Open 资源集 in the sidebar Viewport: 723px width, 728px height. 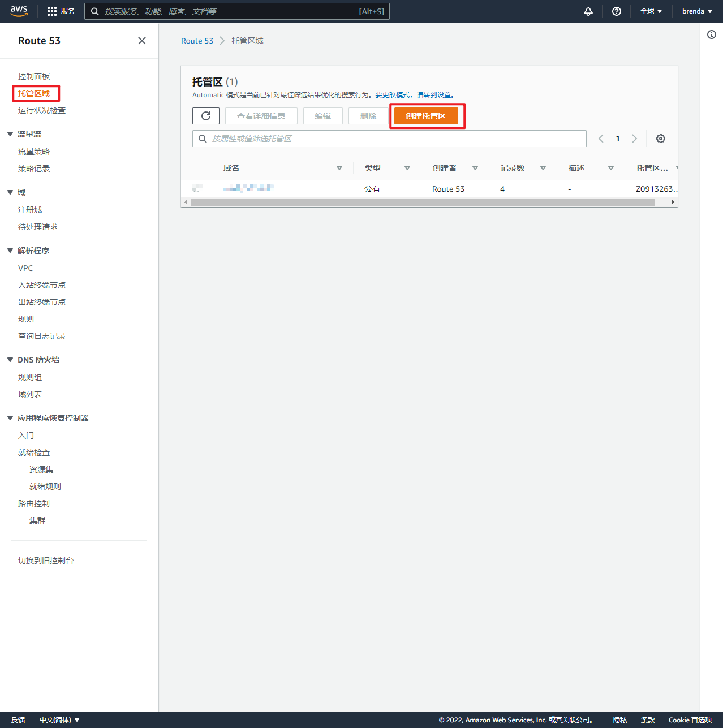(41, 469)
